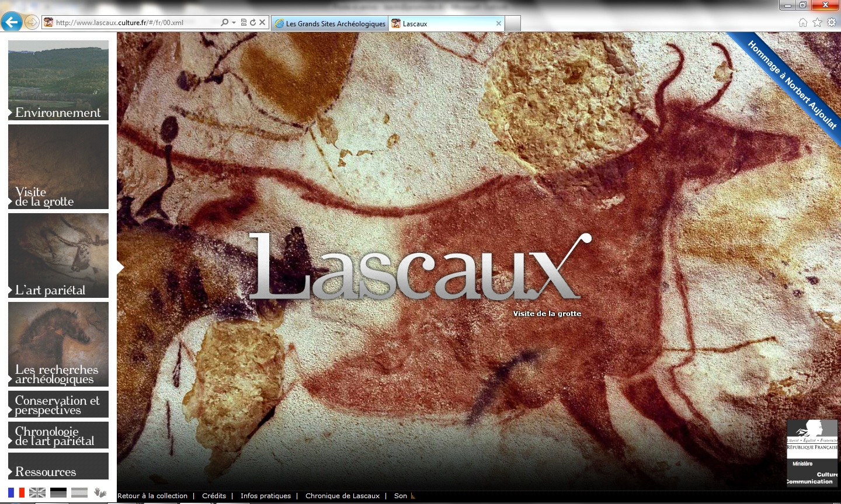The height and width of the screenshot is (504, 841).
Task: Open Les recherches archéologiques section
Action: 58,344
